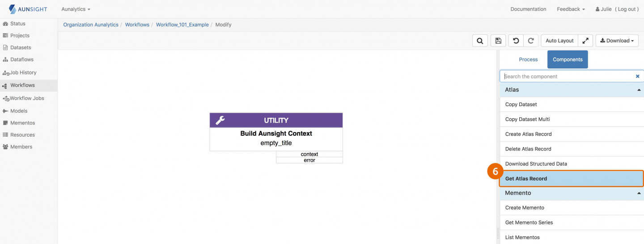Click the Members sidebar icon

tap(5, 147)
